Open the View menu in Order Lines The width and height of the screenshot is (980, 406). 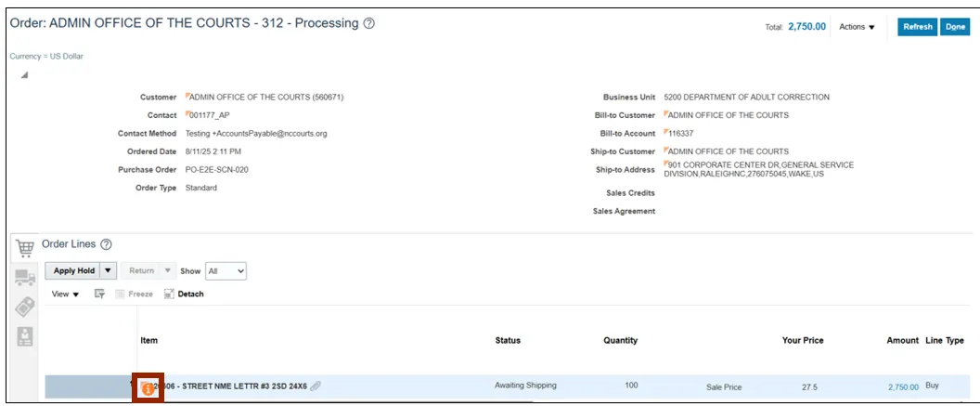click(66, 294)
